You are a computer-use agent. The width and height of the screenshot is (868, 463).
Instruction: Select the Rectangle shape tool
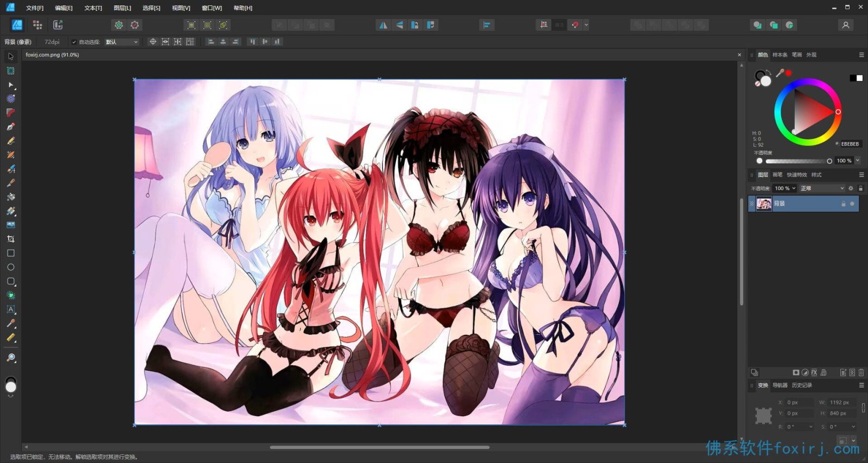click(10, 253)
